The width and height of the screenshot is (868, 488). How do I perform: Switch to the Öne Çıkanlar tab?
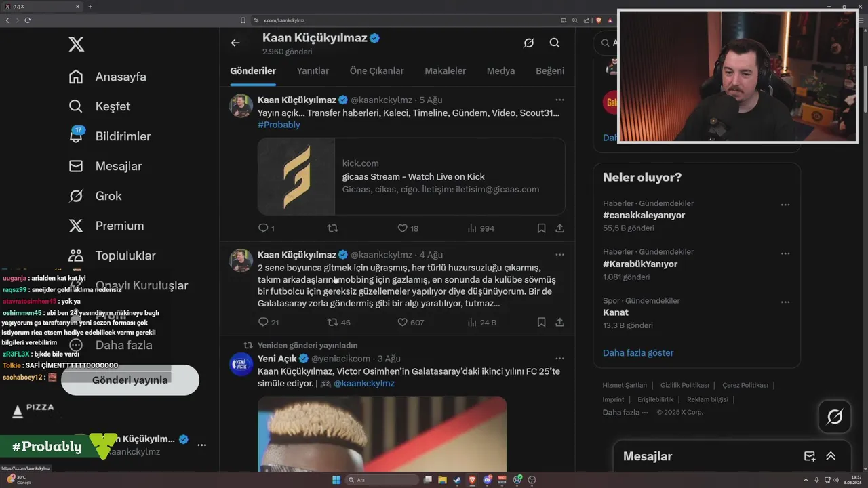click(376, 70)
